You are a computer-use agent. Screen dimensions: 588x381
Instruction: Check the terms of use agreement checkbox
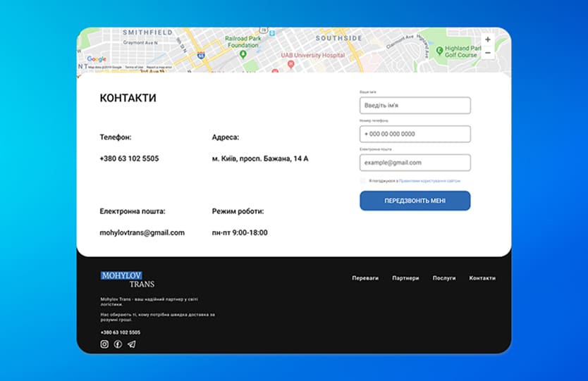tap(363, 181)
